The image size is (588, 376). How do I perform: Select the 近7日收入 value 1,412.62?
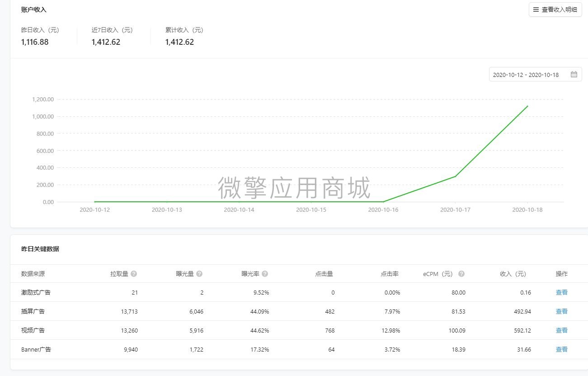(106, 42)
